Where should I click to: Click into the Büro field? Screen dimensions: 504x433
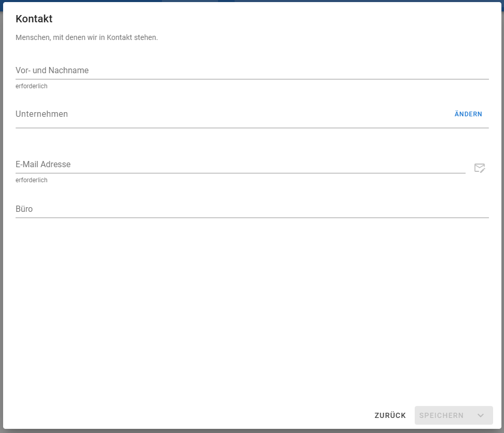point(252,209)
